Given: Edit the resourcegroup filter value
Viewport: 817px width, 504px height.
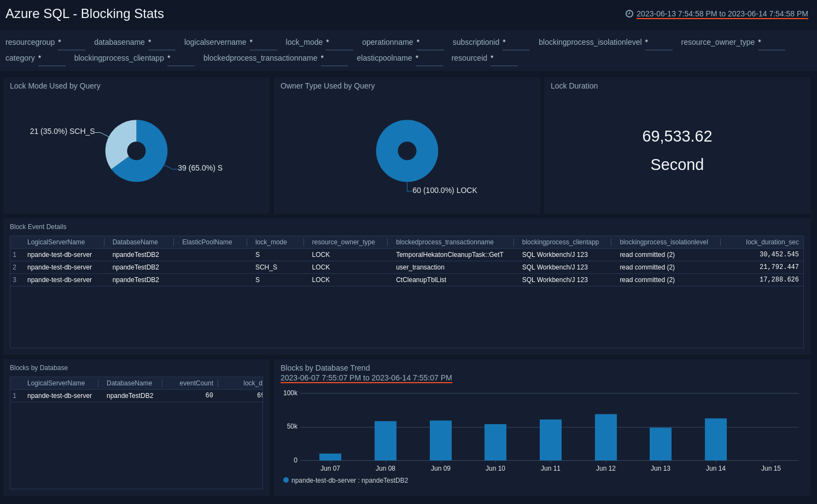Looking at the screenshot, I should 72,43.
